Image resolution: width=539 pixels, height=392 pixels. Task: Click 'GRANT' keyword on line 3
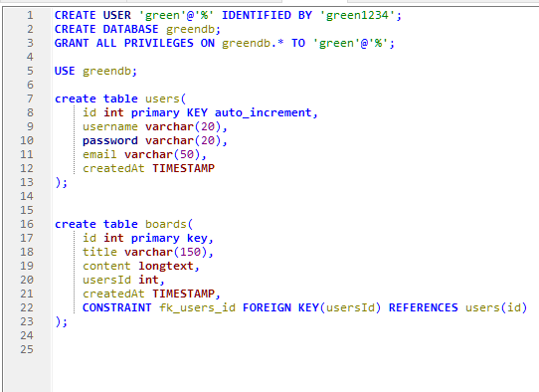pyautogui.click(x=72, y=43)
